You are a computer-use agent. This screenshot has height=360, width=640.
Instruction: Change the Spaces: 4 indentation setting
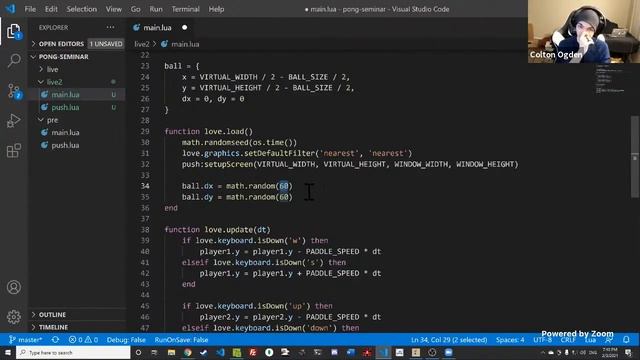coord(510,340)
